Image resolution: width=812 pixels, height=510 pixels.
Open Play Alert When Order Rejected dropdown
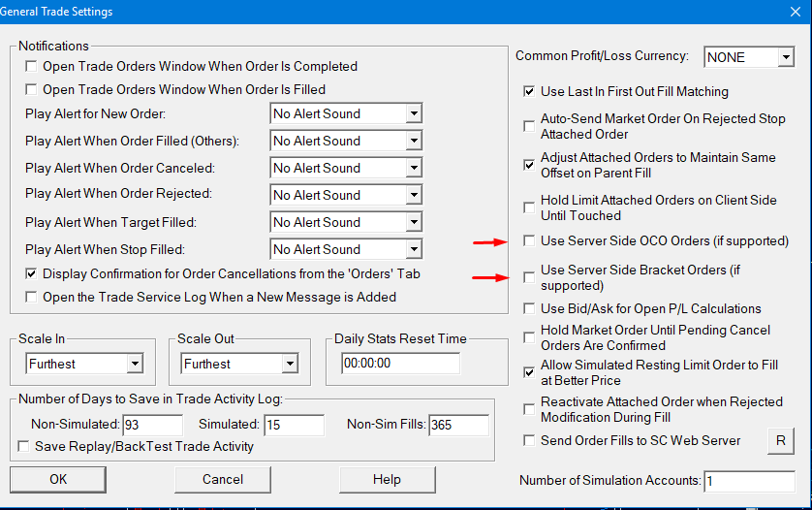click(414, 195)
